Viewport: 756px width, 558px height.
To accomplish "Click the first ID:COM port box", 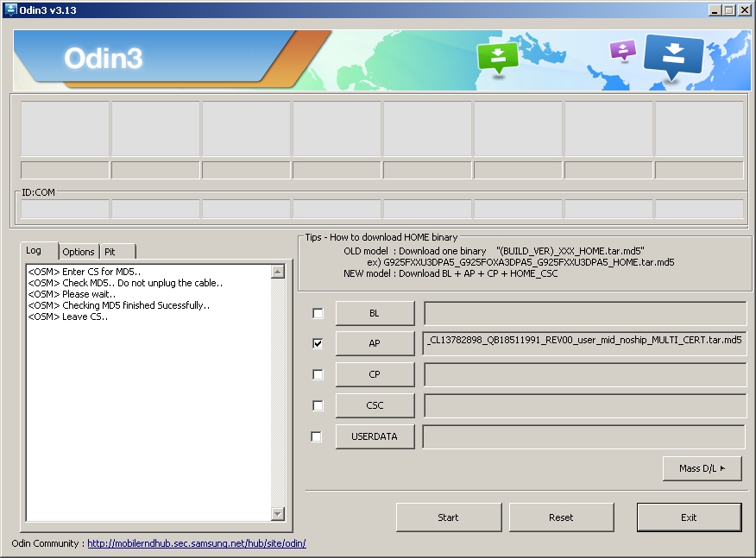I will coord(65,209).
